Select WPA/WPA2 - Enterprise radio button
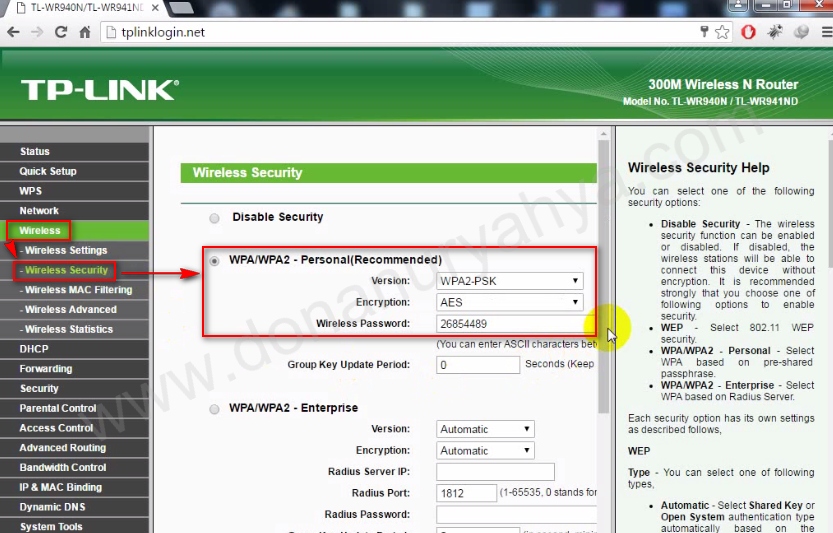 pos(214,409)
